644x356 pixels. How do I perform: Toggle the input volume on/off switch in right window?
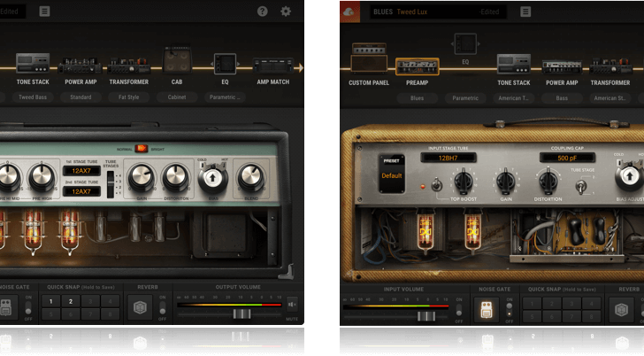(459, 310)
